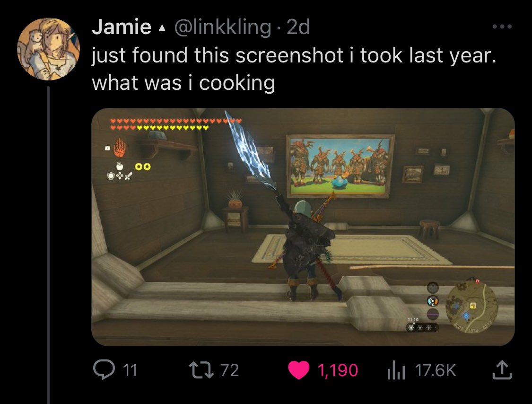
Task: Click the 2d timestamp
Action: (x=298, y=27)
